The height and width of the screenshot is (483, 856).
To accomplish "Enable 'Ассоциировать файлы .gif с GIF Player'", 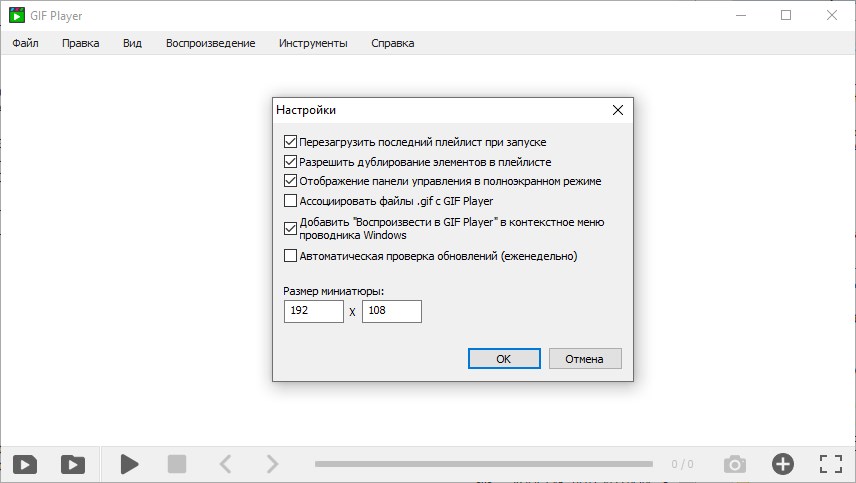I will tap(290, 201).
